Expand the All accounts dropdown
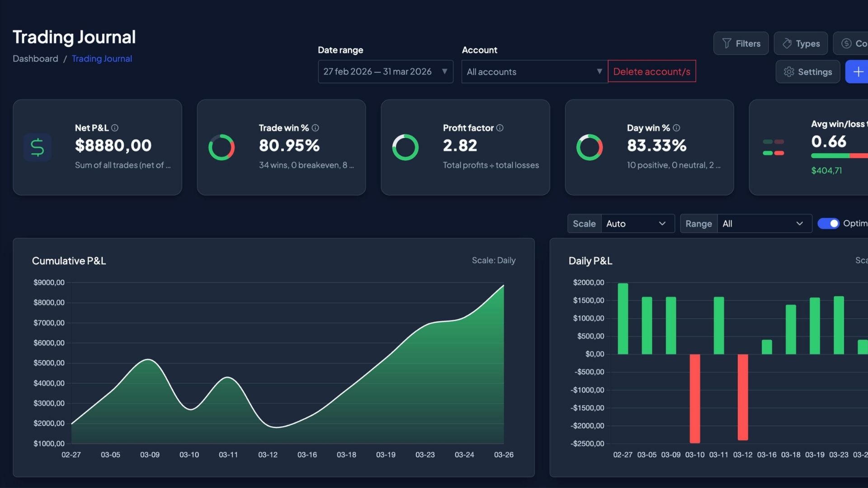Screen dimensions: 868x488 (534, 72)
